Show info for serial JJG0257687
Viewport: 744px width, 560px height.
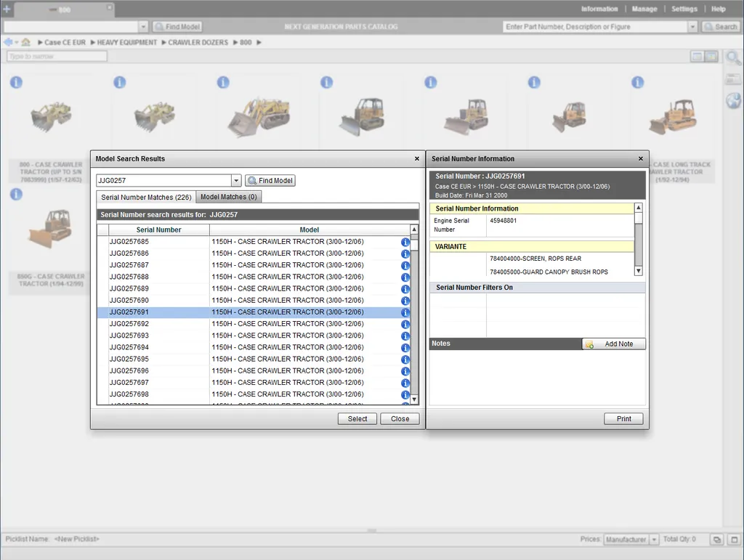pos(405,266)
